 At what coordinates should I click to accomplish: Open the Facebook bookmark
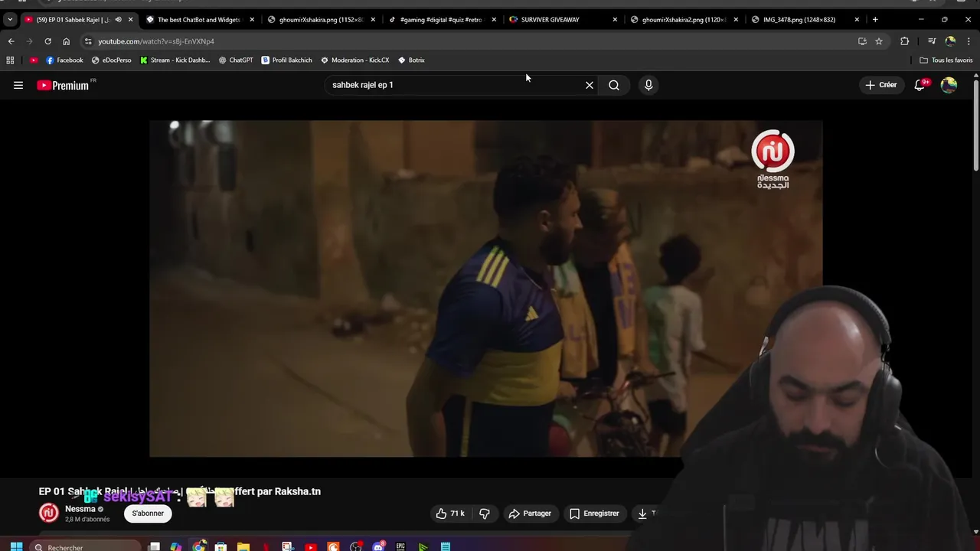(x=64, y=60)
